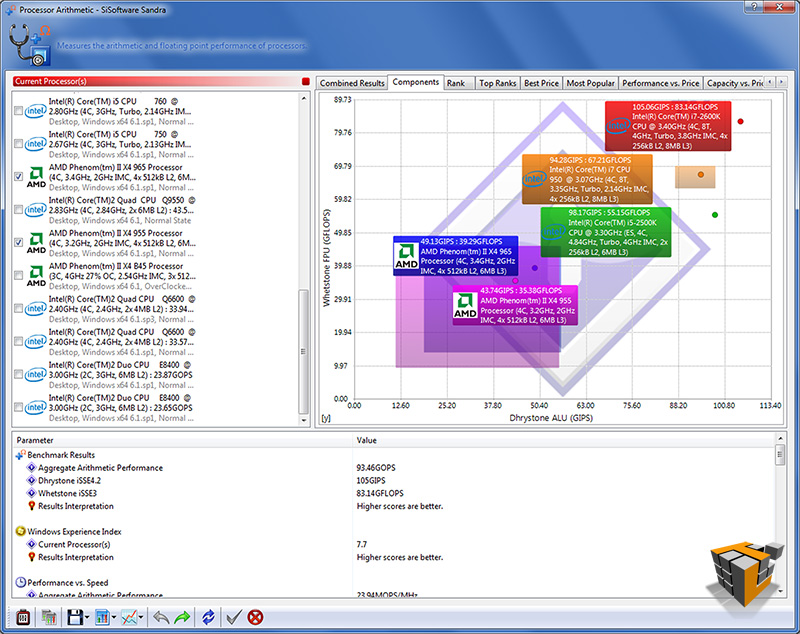Click the window help question-mark button
This screenshot has height=634, width=800.
pyautogui.click(x=754, y=7)
